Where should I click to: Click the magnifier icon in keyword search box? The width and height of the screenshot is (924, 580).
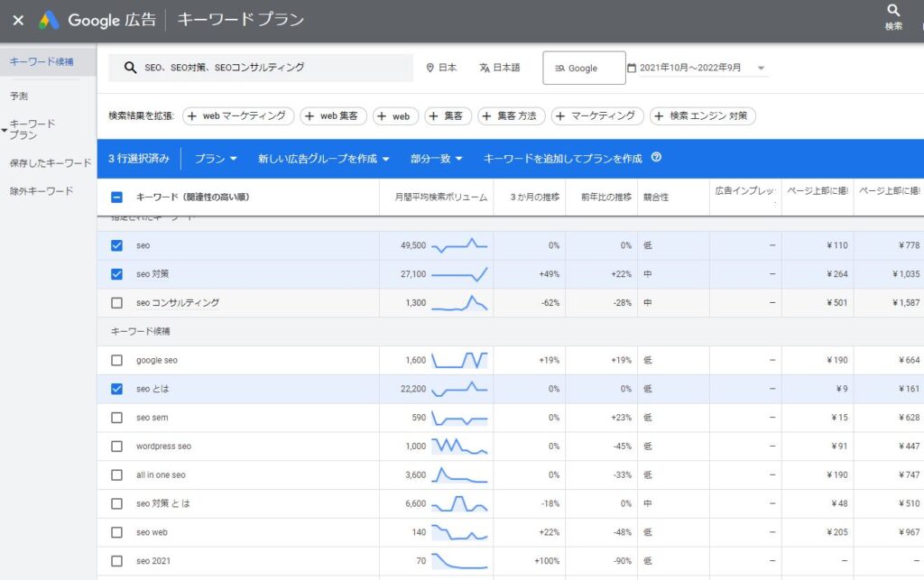coord(130,68)
